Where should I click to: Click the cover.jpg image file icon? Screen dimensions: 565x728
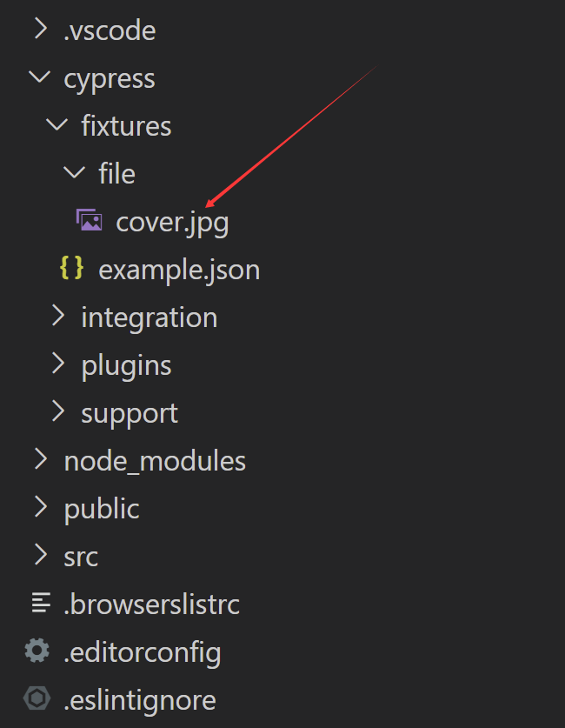pos(89,220)
